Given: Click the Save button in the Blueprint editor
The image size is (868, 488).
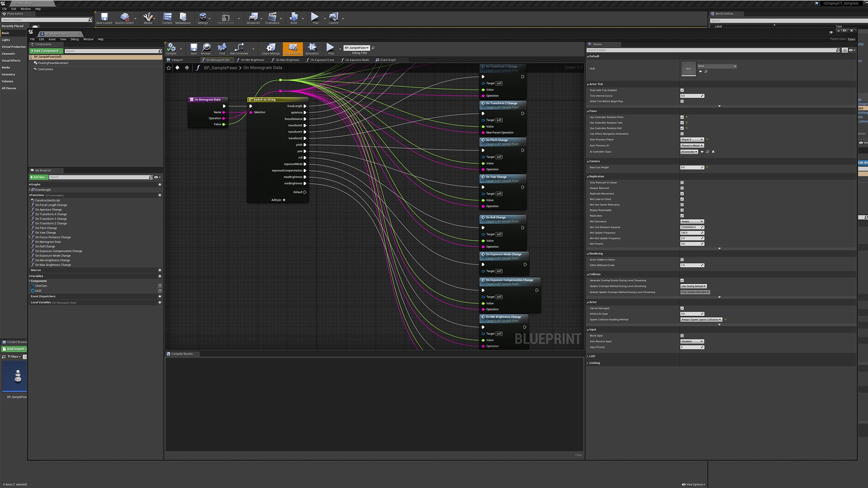Looking at the screenshot, I should [193, 49].
